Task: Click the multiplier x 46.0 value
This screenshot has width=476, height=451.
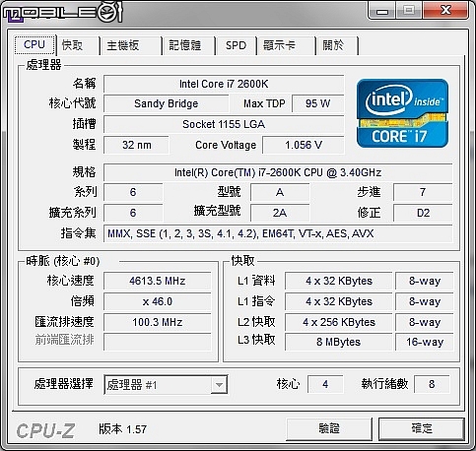Action: point(158,301)
